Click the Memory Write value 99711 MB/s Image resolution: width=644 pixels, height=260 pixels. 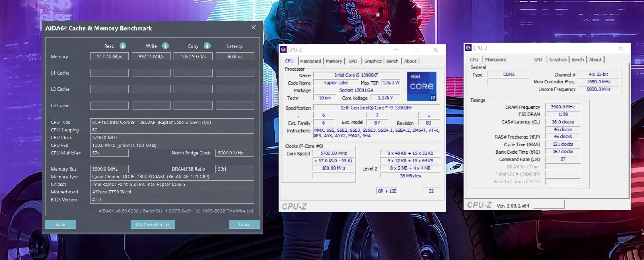[151, 56]
